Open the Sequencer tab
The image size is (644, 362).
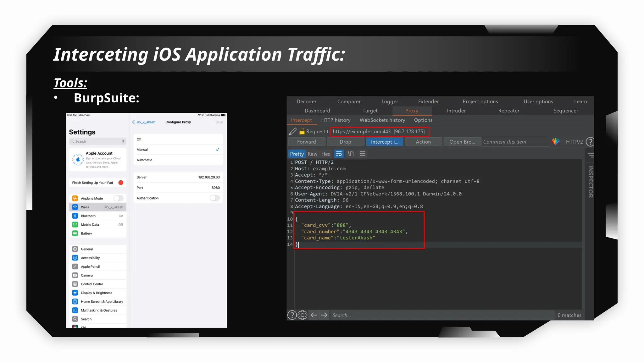coord(566,111)
